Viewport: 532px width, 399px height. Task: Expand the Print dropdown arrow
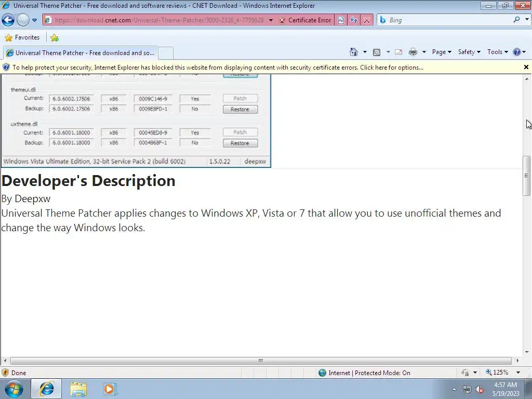pos(424,52)
